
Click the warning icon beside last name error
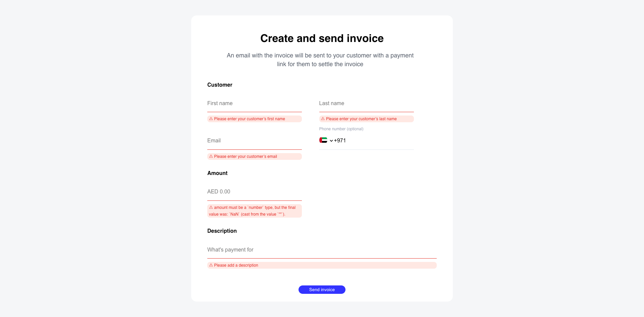pos(323,119)
